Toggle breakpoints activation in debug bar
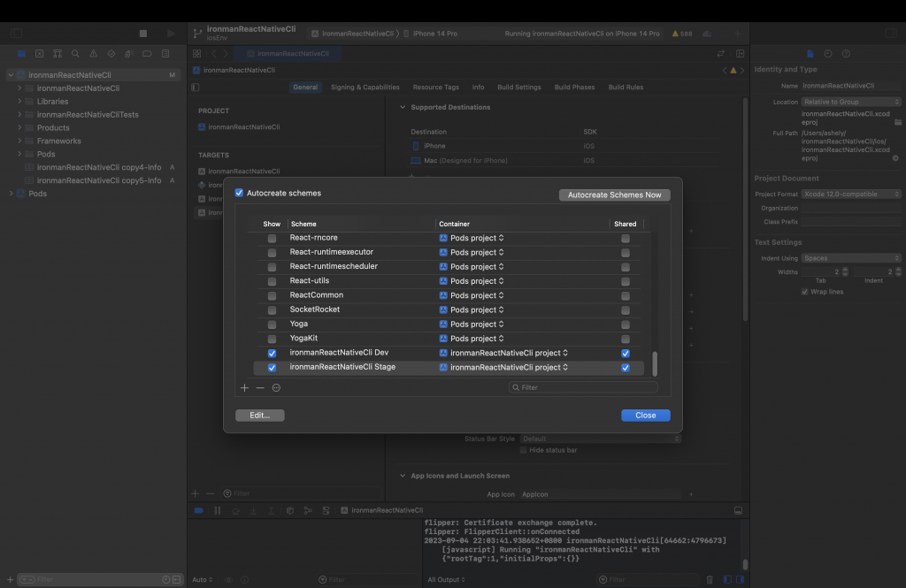The height and width of the screenshot is (588, 906). tap(198, 510)
